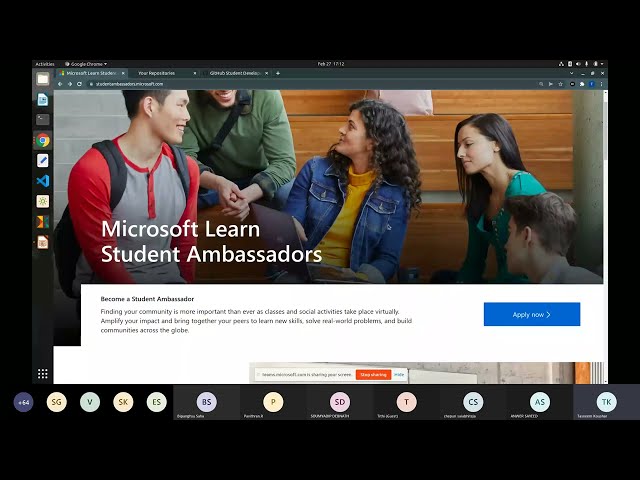This screenshot has width=640, height=480.
Task: Select participant tile CS
Action: pyautogui.click(x=473, y=402)
